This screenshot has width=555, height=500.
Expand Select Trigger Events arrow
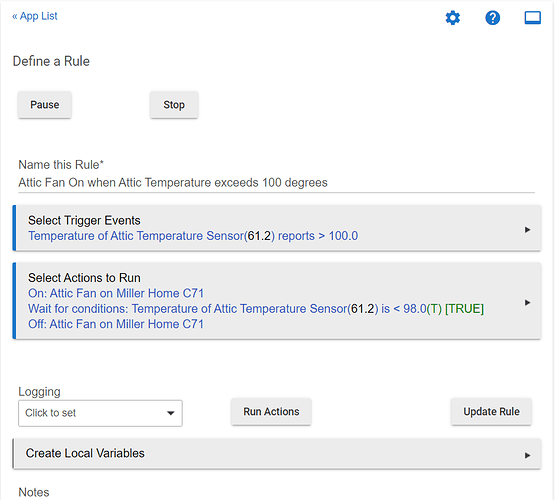pyautogui.click(x=527, y=230)
